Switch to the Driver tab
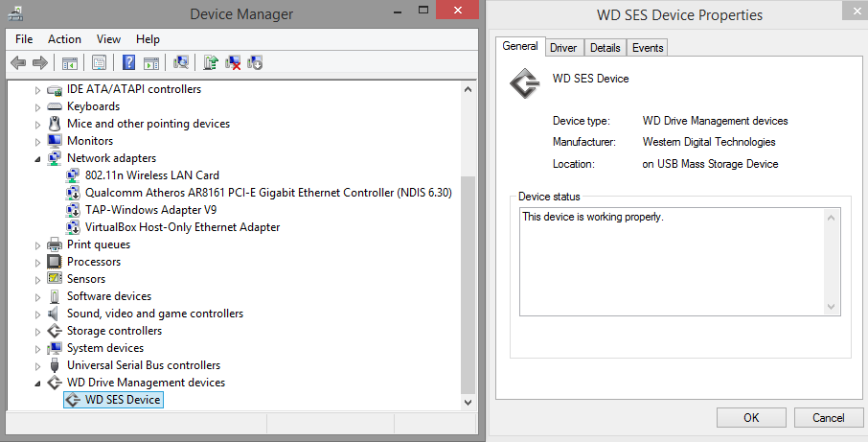Viewport: 868px width, 442px height. click(x=563, y=48)
